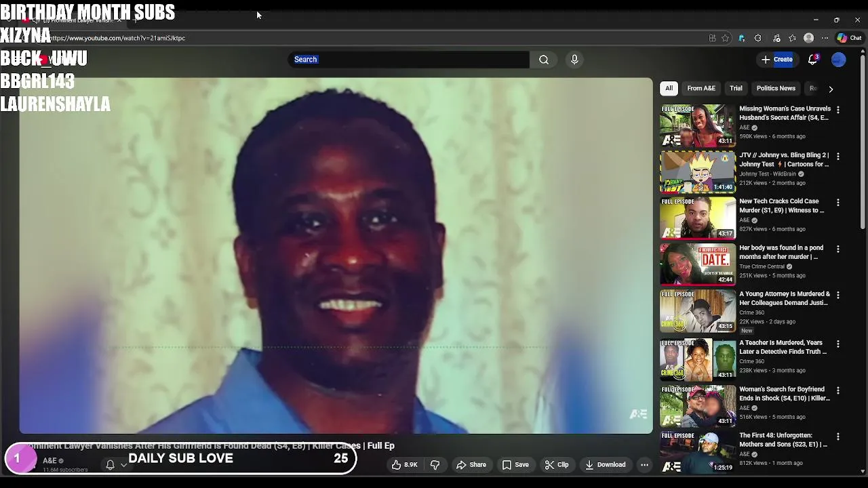Start voice search with the microphone icon

pyautogui.click(x=574, y=60)
